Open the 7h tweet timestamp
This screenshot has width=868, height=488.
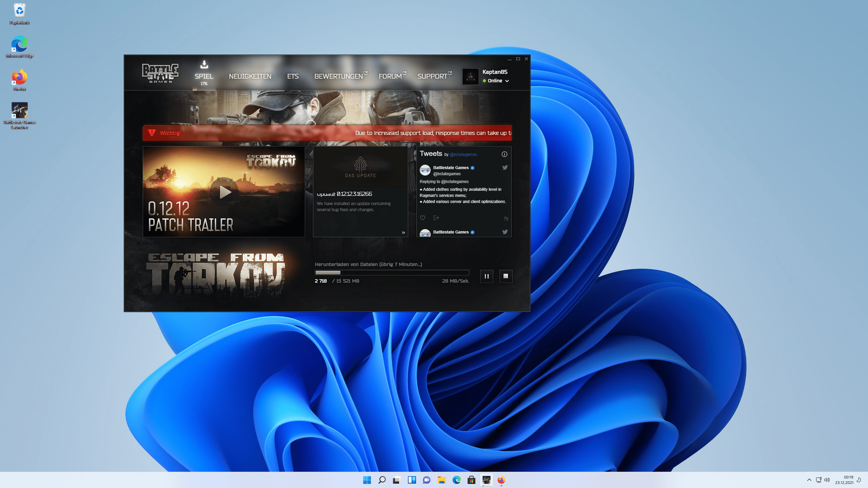coord(506,219)
